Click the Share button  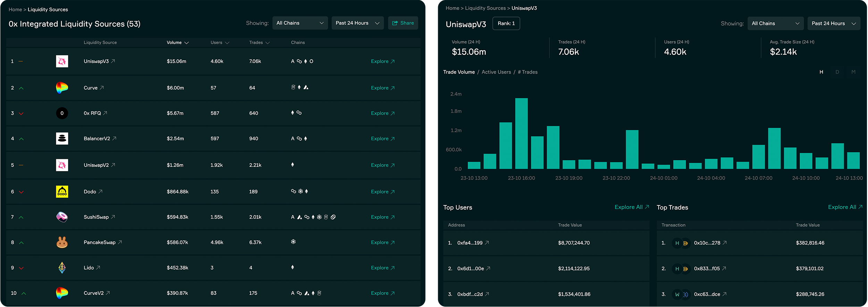[403, 23]
